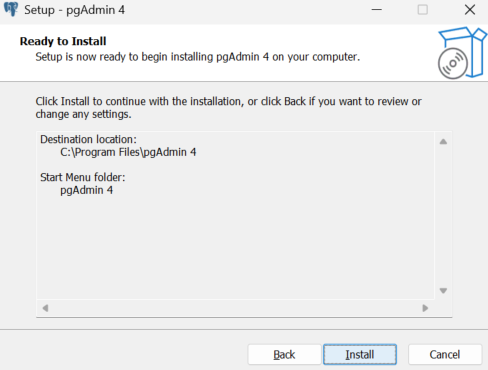Click the 'pgAdmin 4' Start Menu folder value
488x370 pixels.
point(86,190)
